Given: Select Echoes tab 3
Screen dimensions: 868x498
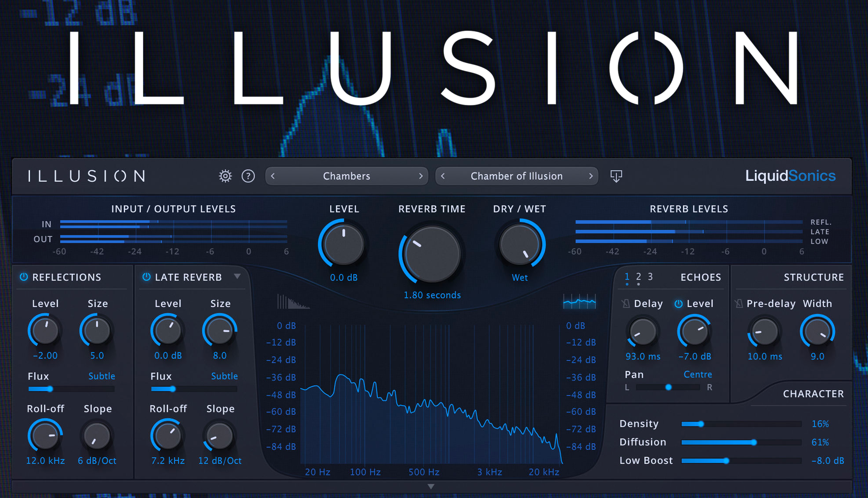Looking at the screenshot, I should (x=650, y=277).
